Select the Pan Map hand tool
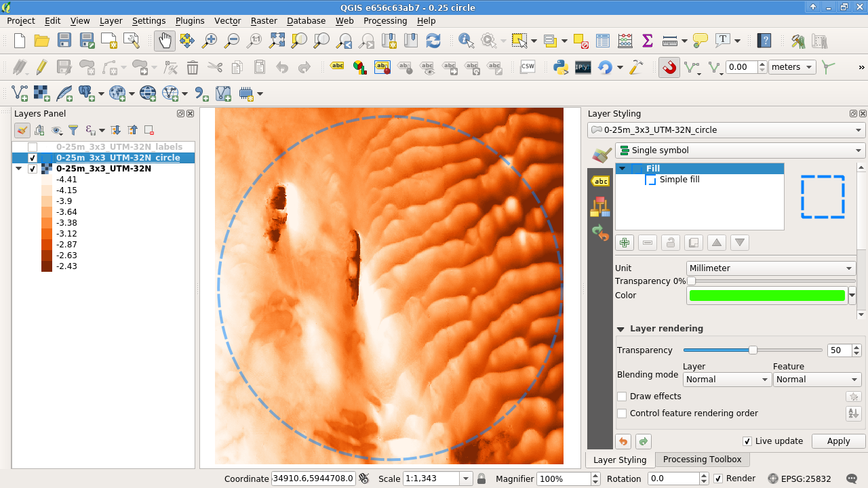 click(x=165, y=41)
